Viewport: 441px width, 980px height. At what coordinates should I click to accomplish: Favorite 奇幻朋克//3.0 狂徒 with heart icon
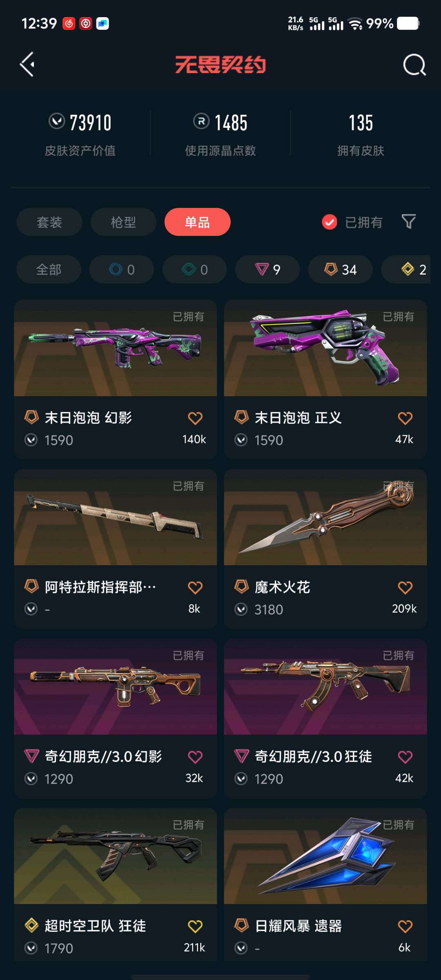coord(405,757)
